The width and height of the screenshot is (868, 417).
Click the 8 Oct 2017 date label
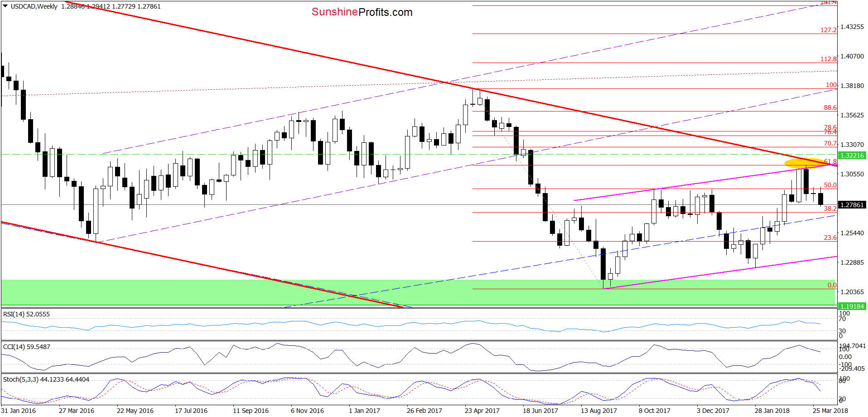pyautogui.click(x=655, y=411)
